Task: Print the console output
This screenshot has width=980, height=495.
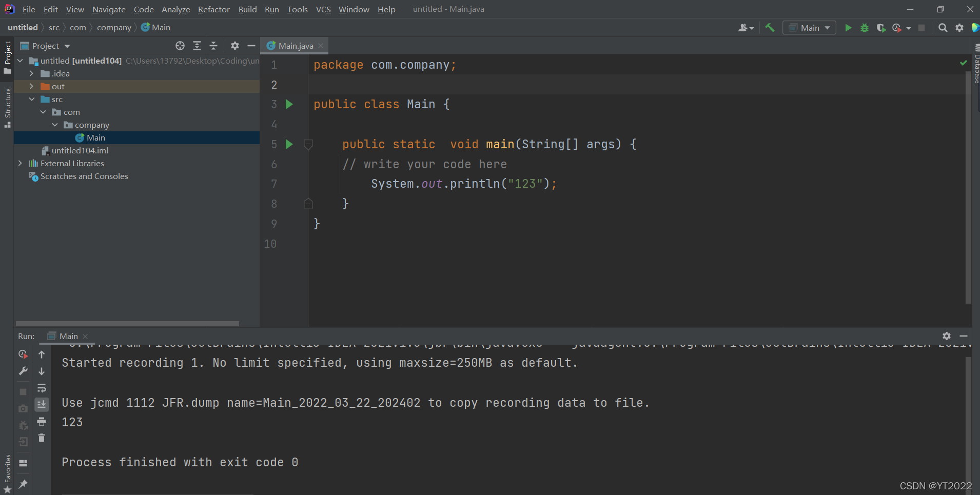Action: [42, 422]
